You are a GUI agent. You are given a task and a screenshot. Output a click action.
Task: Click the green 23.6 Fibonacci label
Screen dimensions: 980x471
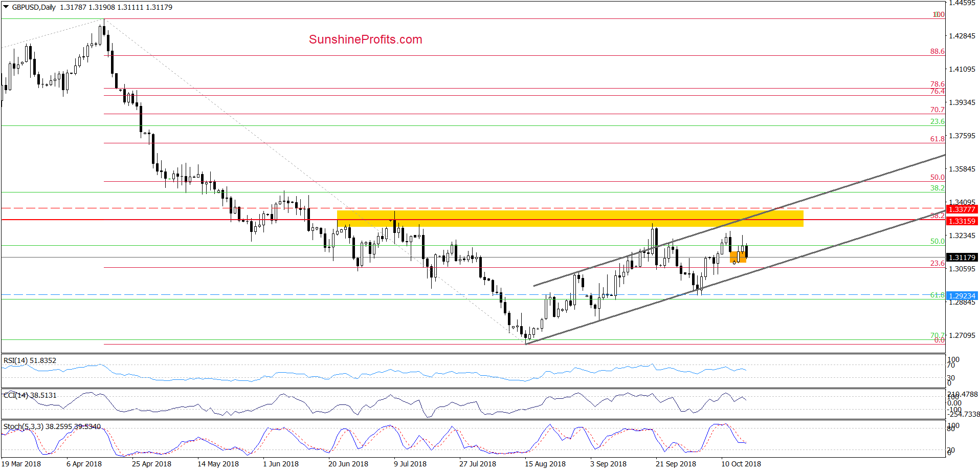(x=937, y=121)
